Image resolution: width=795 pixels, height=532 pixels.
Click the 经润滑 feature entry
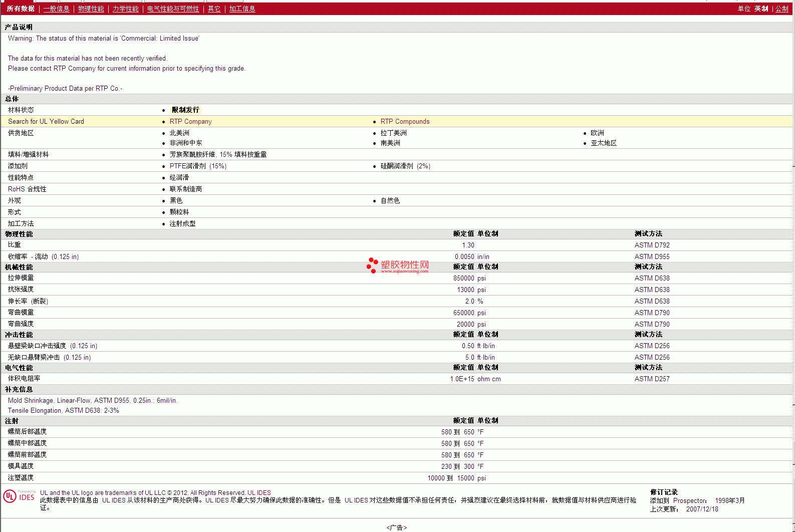[179, 178]
